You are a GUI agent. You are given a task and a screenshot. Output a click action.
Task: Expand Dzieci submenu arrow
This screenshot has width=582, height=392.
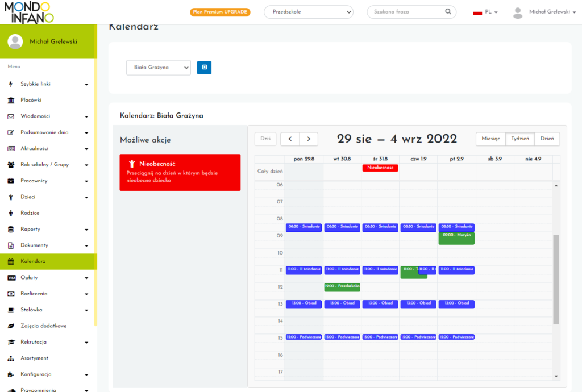[x=86, y=198]
